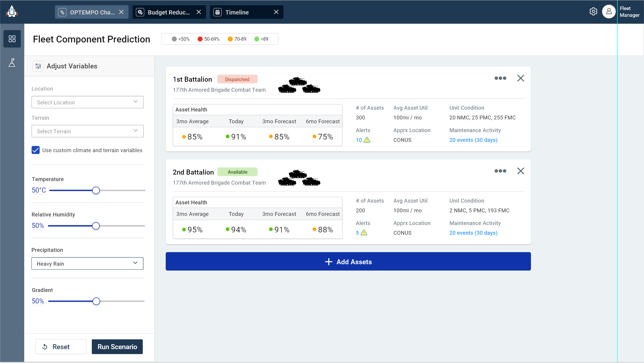Open the settings gear icon

click(x=594, y=12)
